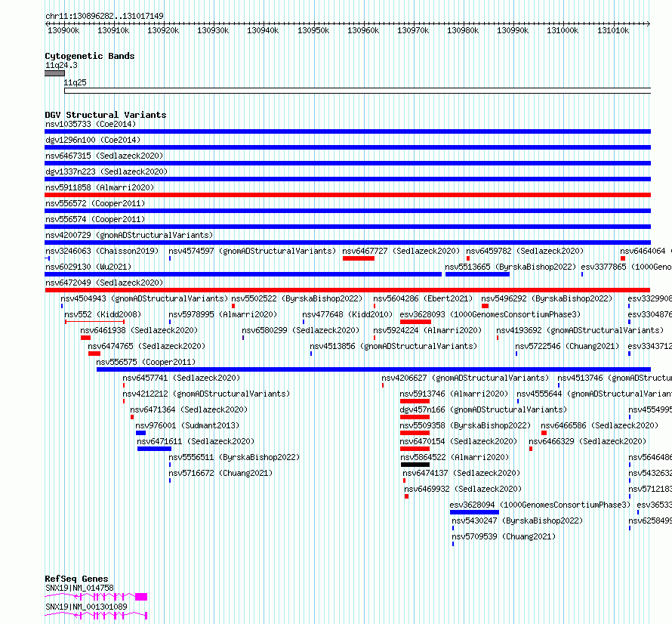Click the 130950k ruler position label
The image size is (672, 624).
click(x=313, y=30)
